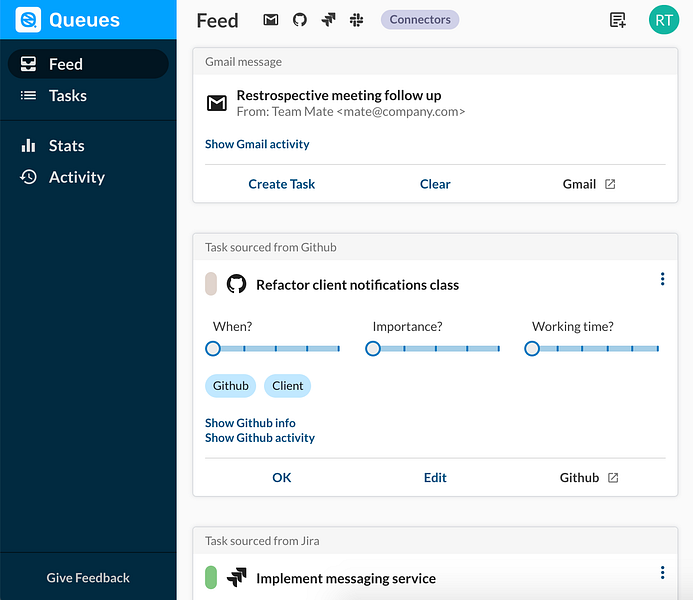
Task: Click the Tasks list icon in sidebar
Action: click(x=28, y=95)
